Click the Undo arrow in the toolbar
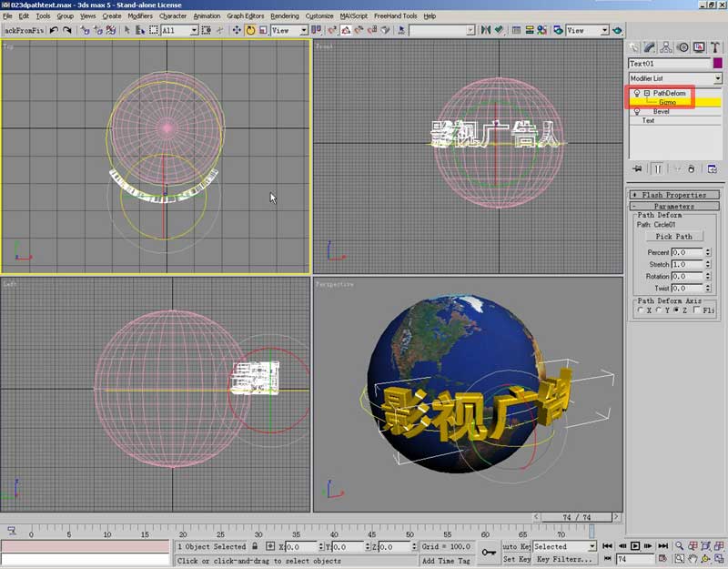The height and width of the screenshot is (569, 728). (x=54, y=30)
